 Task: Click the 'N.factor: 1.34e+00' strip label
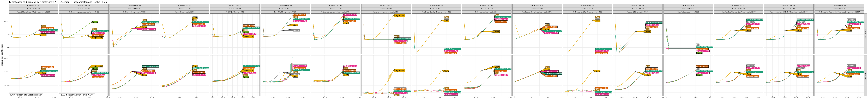point(839,6)
